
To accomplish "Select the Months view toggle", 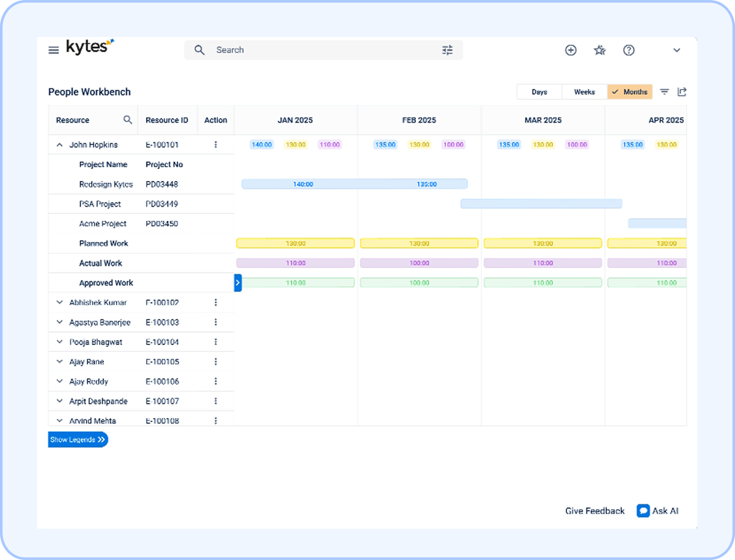I will click(630, 92).
